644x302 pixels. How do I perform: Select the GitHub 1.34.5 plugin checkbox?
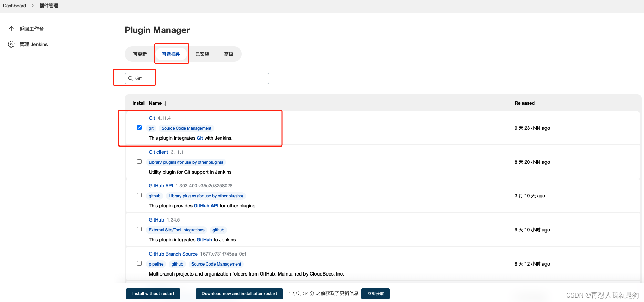click(139, 229)
